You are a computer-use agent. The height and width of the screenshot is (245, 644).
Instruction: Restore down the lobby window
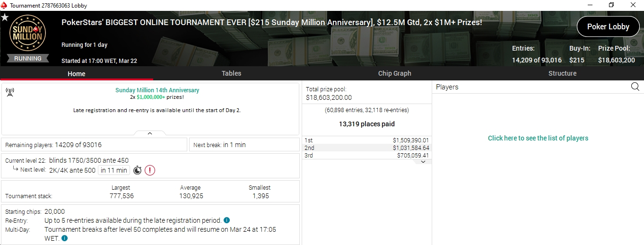click(x=611, y=5)
